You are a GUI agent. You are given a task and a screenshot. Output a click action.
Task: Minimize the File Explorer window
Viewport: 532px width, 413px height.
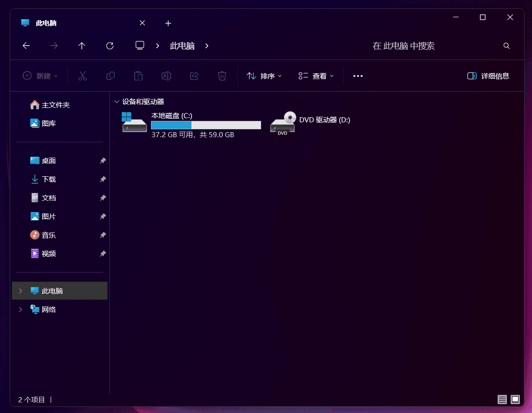tap(456, 17)
